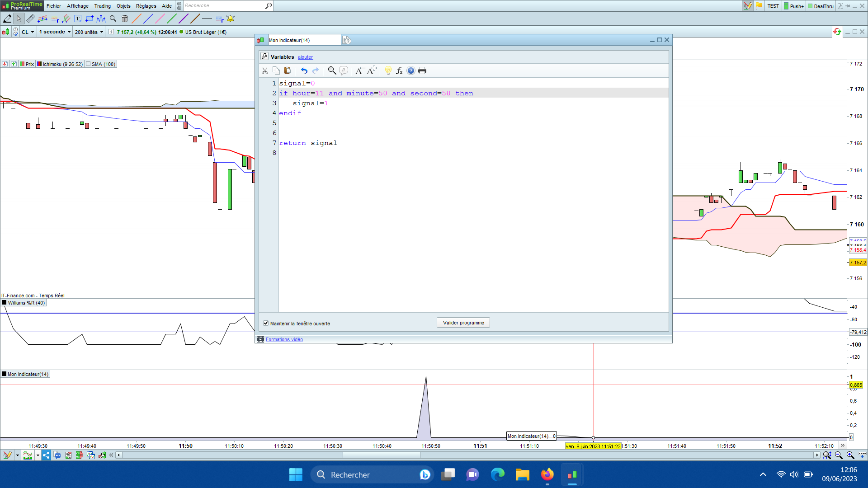This screenshot has height=488, width=868.
Task: Open the 1 seconde timeframe dropdown
Action: coord(55,32)
